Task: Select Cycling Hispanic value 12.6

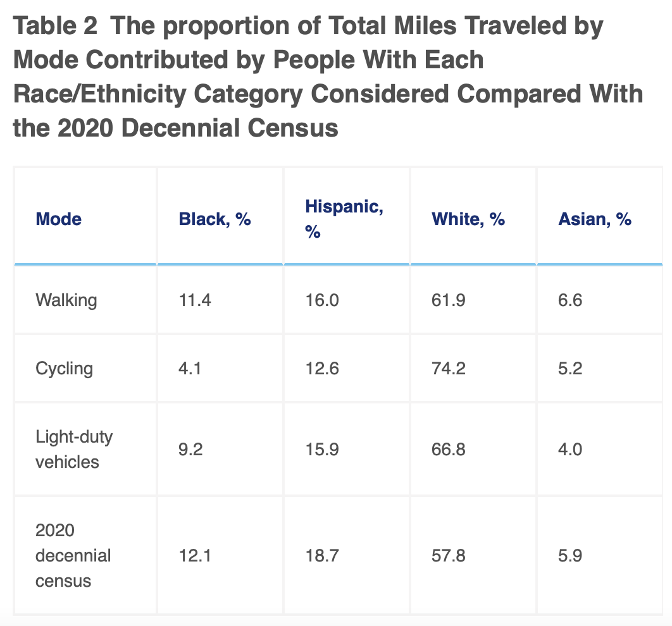Action: (x=322, y=368)
